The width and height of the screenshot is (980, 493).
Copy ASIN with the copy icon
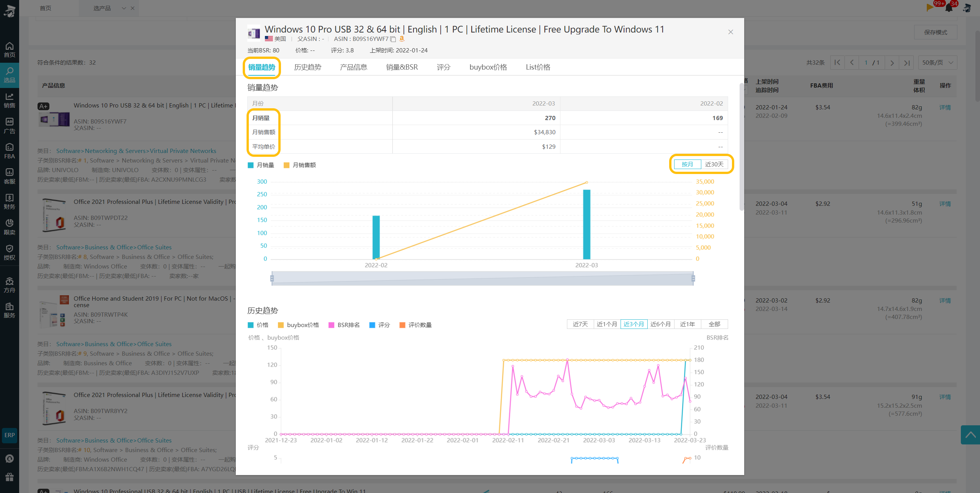click(393, 39)
